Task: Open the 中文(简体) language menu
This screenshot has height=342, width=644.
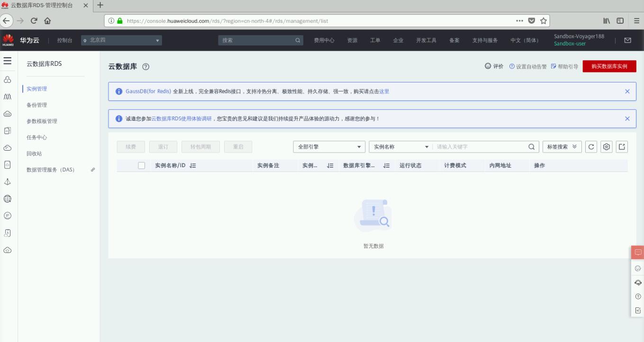Action: (525, 40)
